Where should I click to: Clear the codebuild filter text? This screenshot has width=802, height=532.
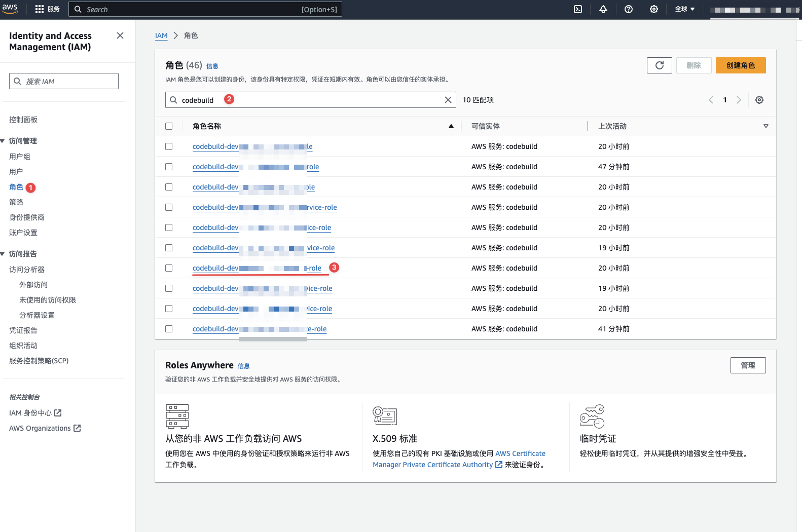coord(448,100)
